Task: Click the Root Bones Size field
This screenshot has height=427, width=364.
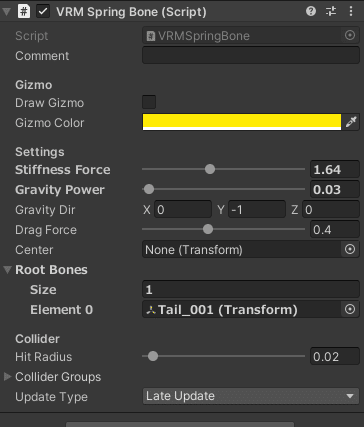Action: click(x=251, y=289)
